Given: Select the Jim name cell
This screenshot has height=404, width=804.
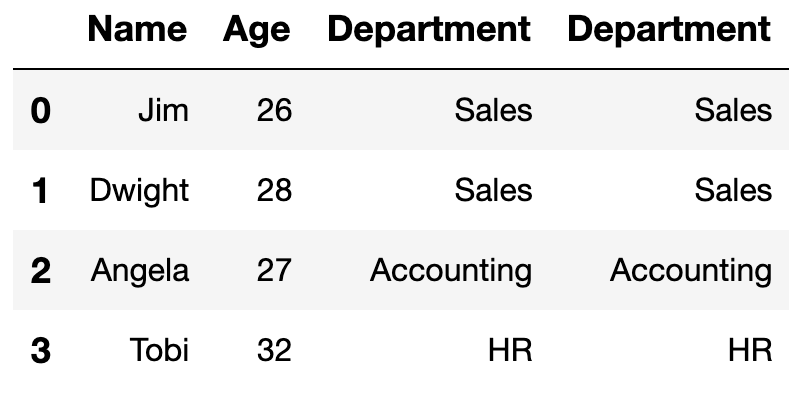Looking at the screenshot, I should [164, 110].
